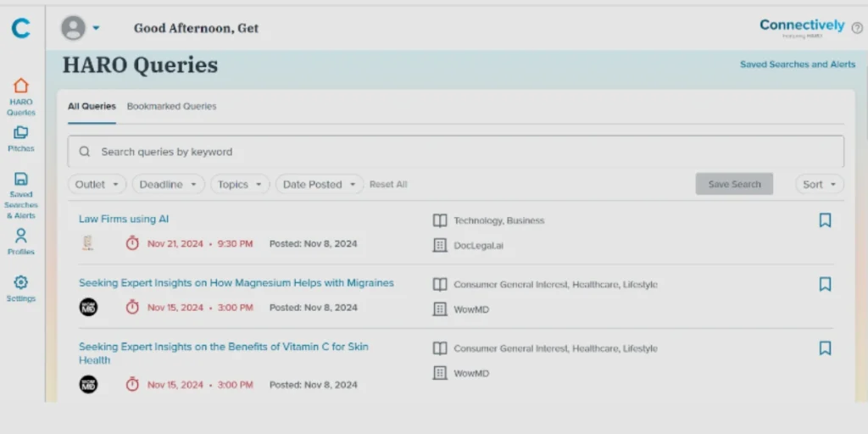
Task: Click the WowMD logo in Vitamin C query
Action: click(88, 384)
